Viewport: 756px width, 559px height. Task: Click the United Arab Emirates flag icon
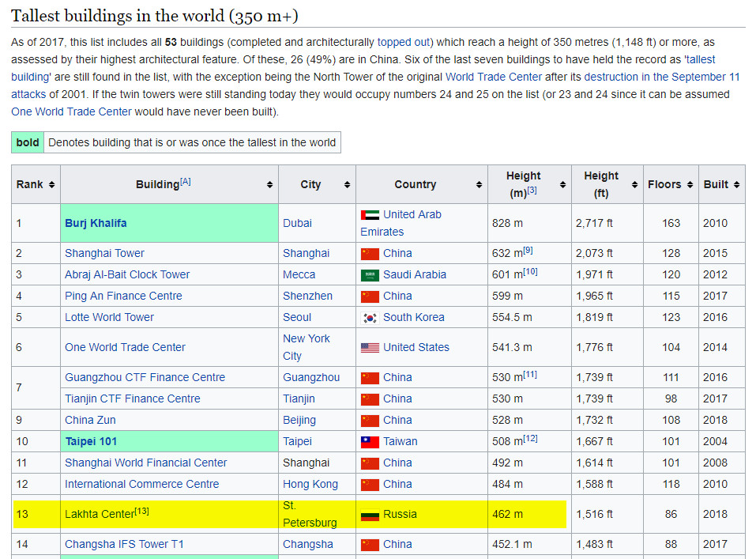(370, 215)
